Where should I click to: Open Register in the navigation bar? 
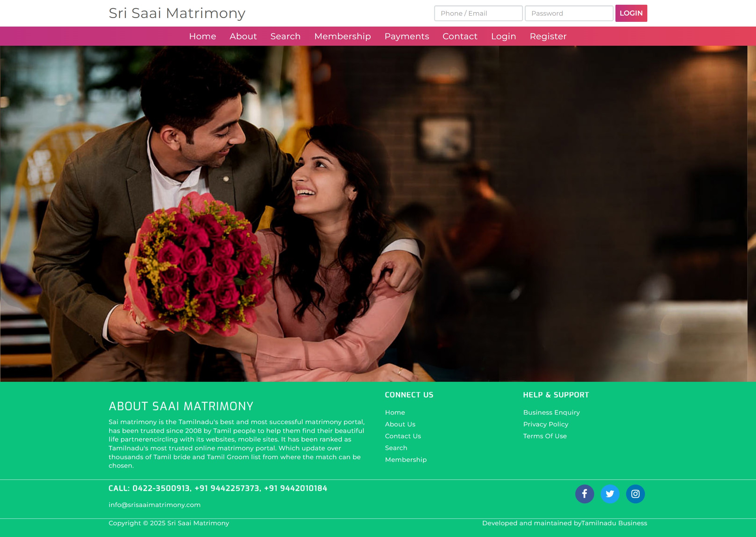548,36
